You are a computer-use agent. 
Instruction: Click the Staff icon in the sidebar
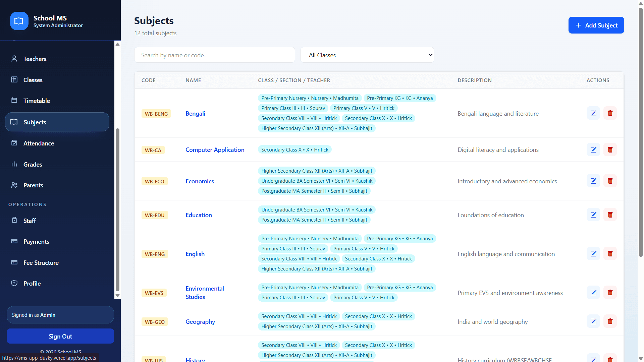coord(14,221)
